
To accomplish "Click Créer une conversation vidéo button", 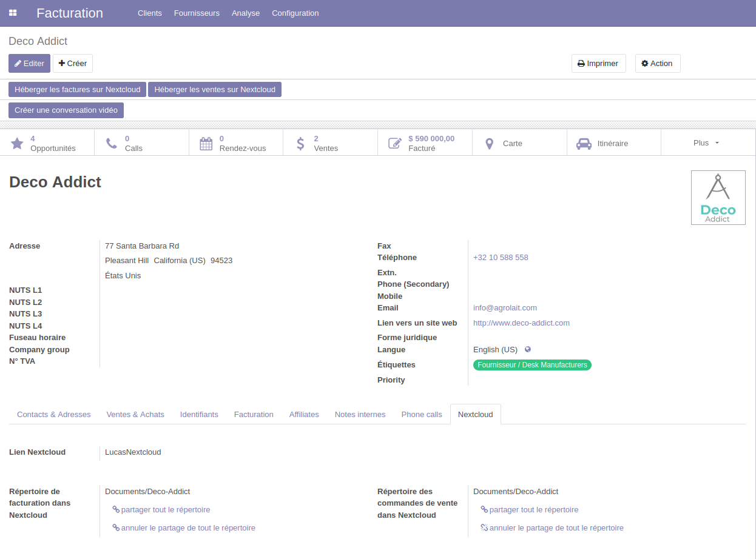I will [66, 110].
